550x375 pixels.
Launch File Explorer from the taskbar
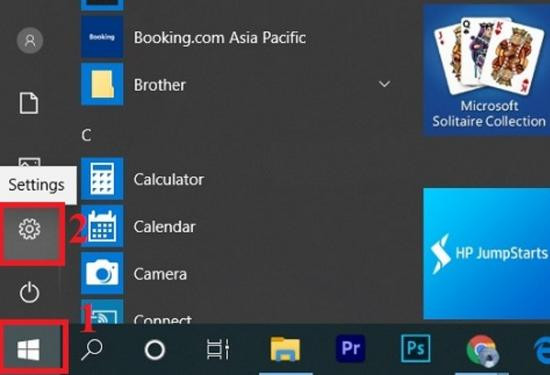(x=285, y=349)
